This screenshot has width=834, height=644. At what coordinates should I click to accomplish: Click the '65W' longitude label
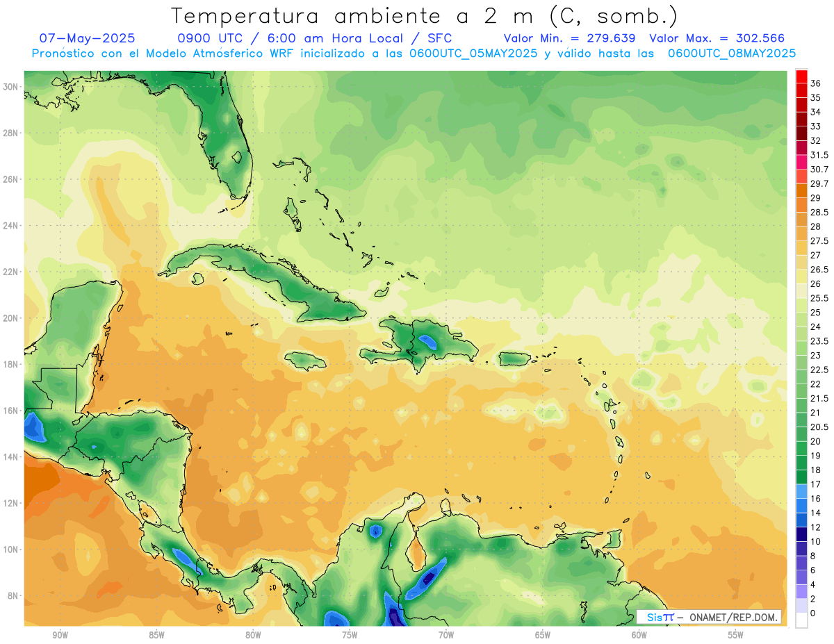543,636
